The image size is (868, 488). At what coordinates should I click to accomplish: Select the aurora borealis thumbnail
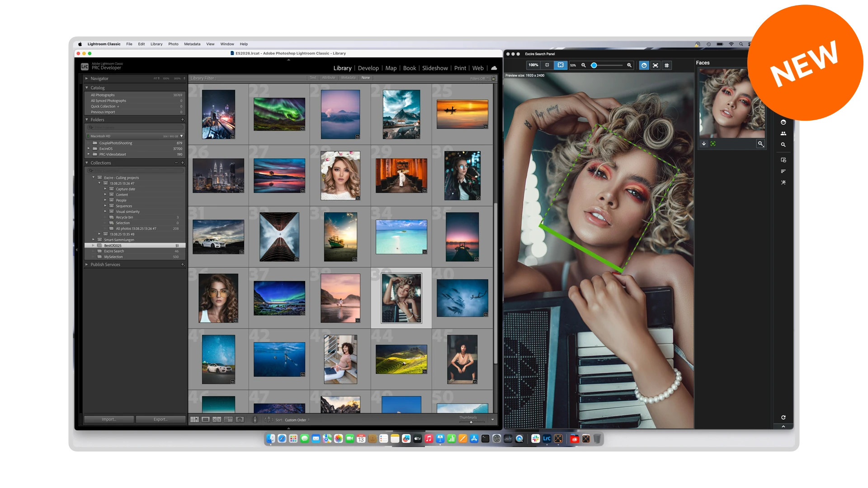[279, 114]
